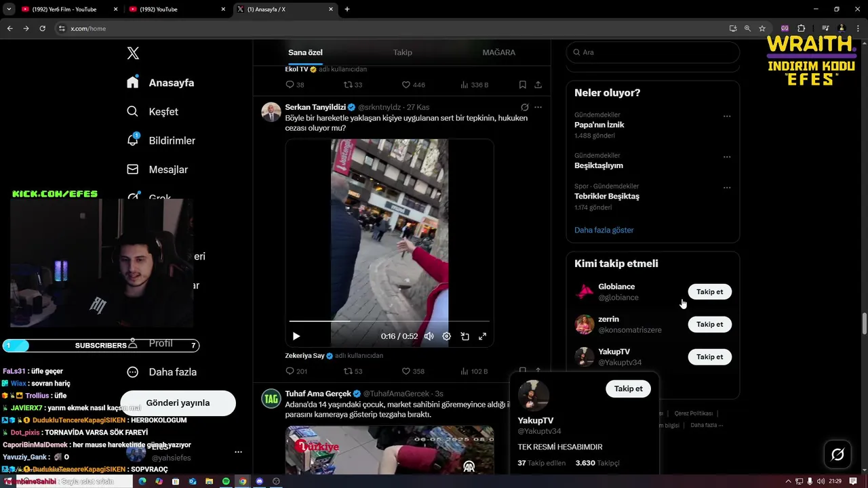View stats of the 102 B views post
The width and height of the screenshot is (868, 488).
(x=475, y=371)
